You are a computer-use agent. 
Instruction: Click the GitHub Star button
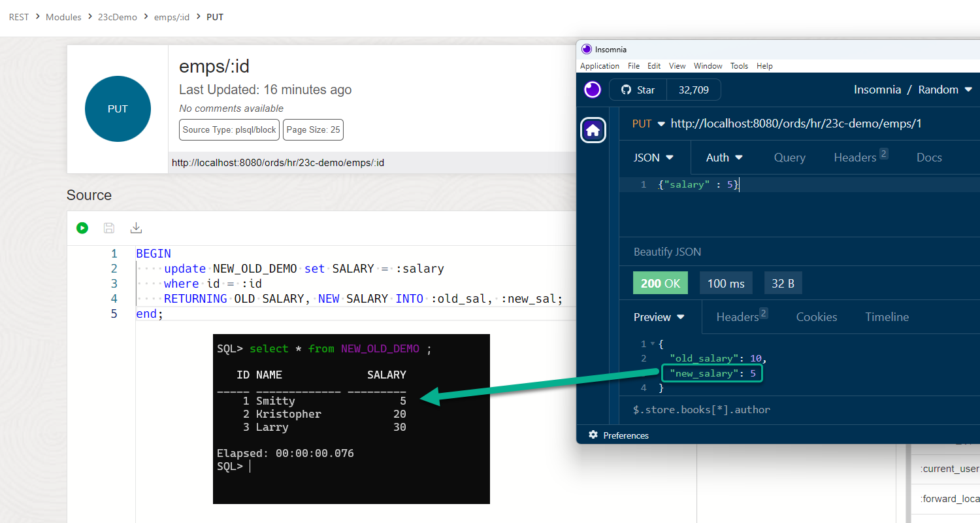[638, 90]
